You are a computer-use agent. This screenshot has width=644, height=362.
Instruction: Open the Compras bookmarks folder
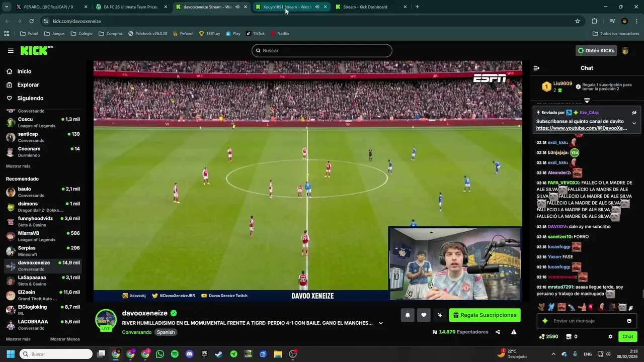point(110,34)
